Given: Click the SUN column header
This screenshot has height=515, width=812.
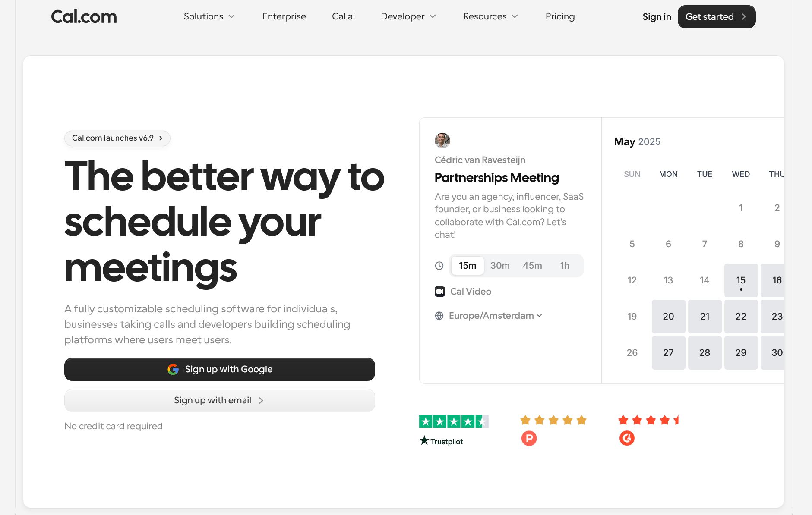Looking at the screenshot, I should (632, 174).
